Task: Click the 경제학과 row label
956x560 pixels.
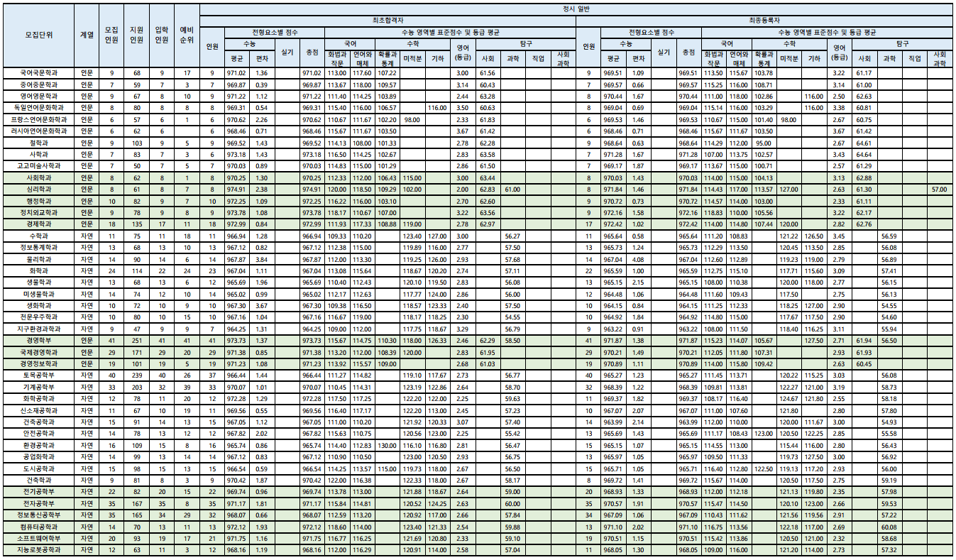Action: pyautogui.click(x=38, y=224)
